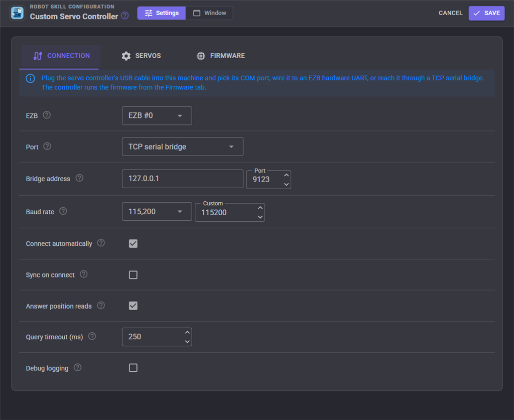Viewport: 514px width, 420px height.
Task: Open help icon beside Connect automatically
Action: [x=101, y=243]
